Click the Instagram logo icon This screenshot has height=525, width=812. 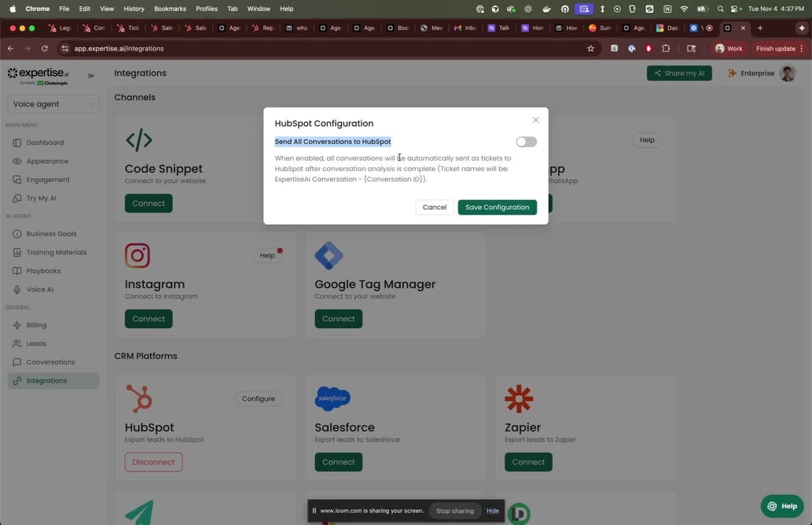pyautogui.click(x=137, y=256)
